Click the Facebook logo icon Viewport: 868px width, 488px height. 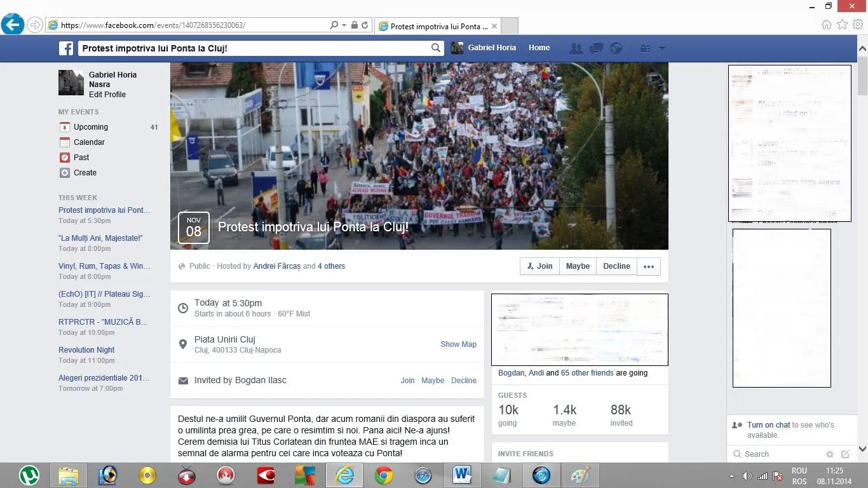(x=66, y=48)
